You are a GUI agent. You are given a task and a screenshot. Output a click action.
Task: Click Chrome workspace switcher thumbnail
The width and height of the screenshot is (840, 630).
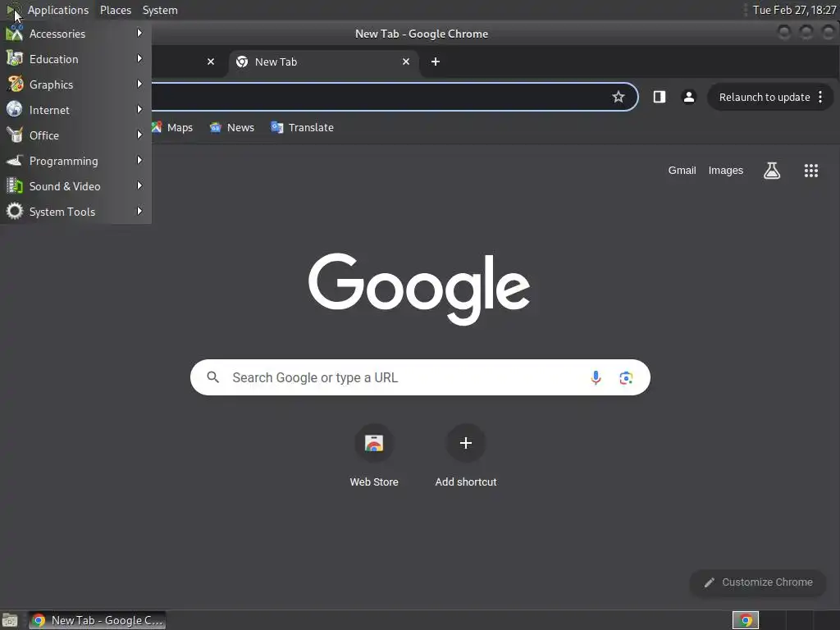(x=745, y=620)
